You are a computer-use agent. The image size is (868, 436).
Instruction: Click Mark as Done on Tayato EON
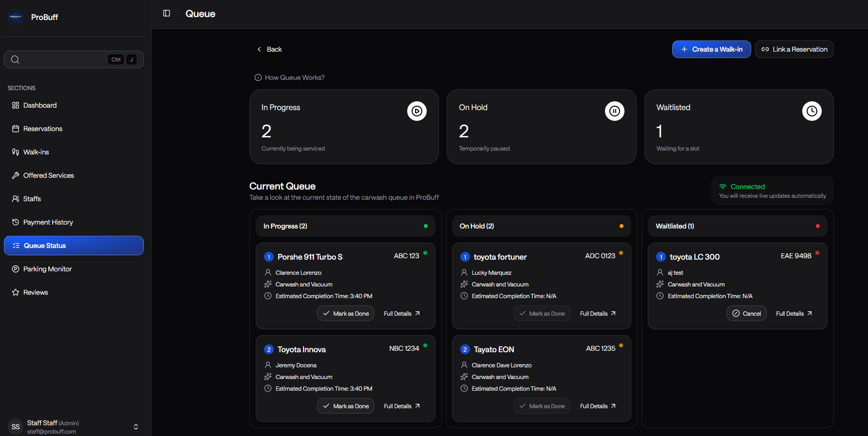point(542,406)
